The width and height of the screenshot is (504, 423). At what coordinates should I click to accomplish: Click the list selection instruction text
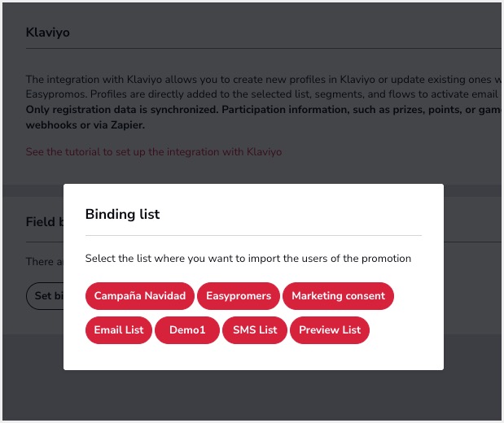click(x=248, y=259)
